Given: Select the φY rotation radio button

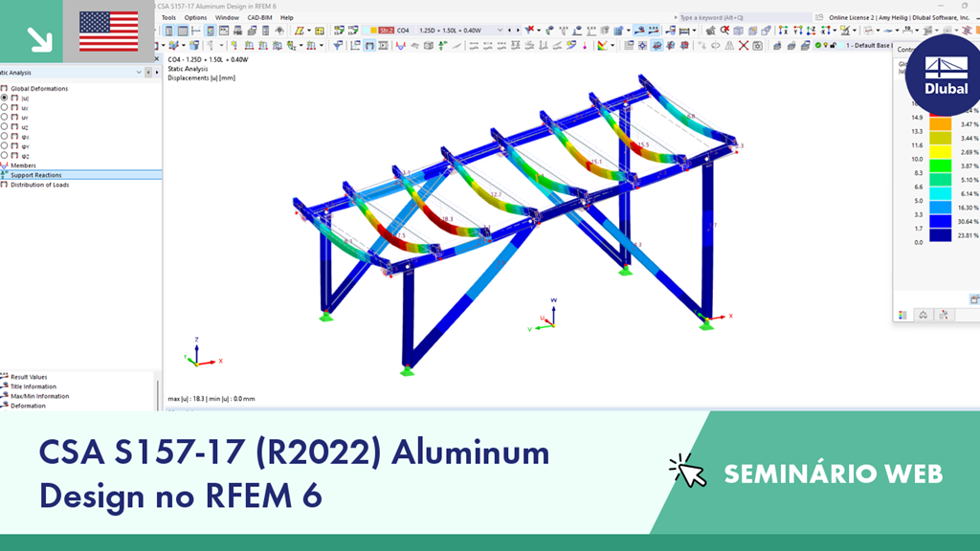Looking at the screenshot, I should [x=5, y=145].
